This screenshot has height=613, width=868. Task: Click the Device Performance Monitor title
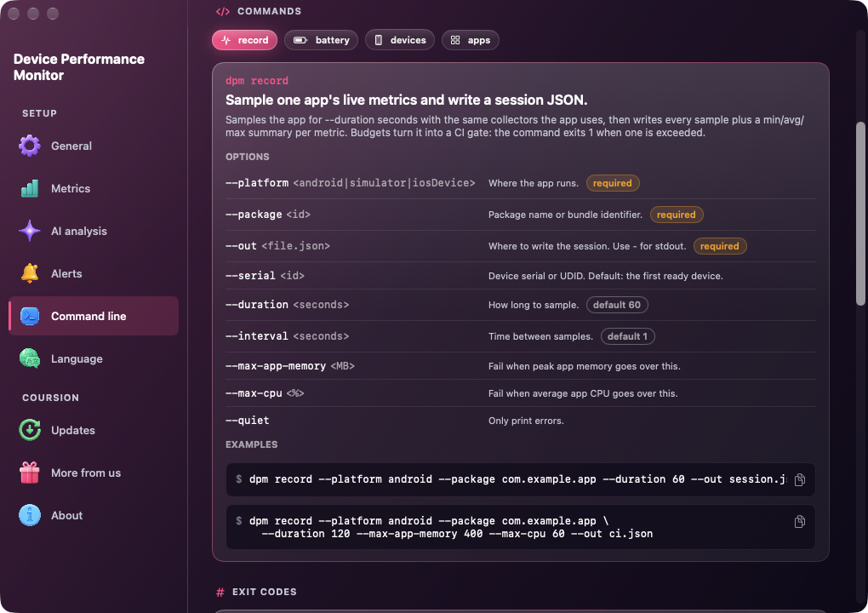click(79, 67)
